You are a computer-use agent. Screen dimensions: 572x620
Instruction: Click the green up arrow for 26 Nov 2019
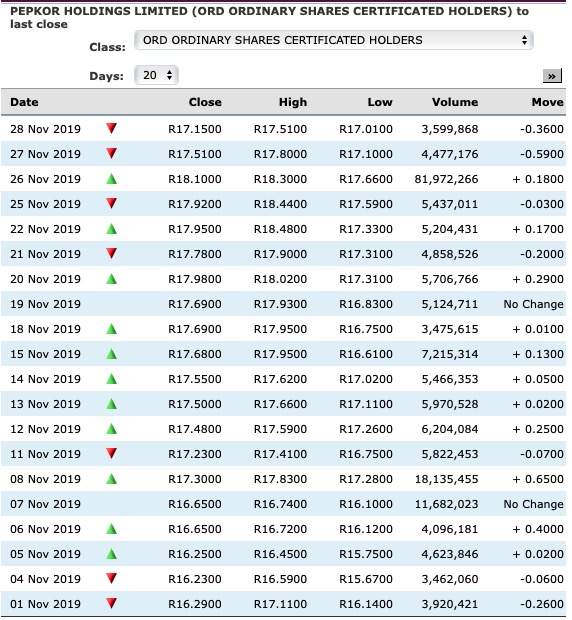pyautogui.click(x=111, y=179)
